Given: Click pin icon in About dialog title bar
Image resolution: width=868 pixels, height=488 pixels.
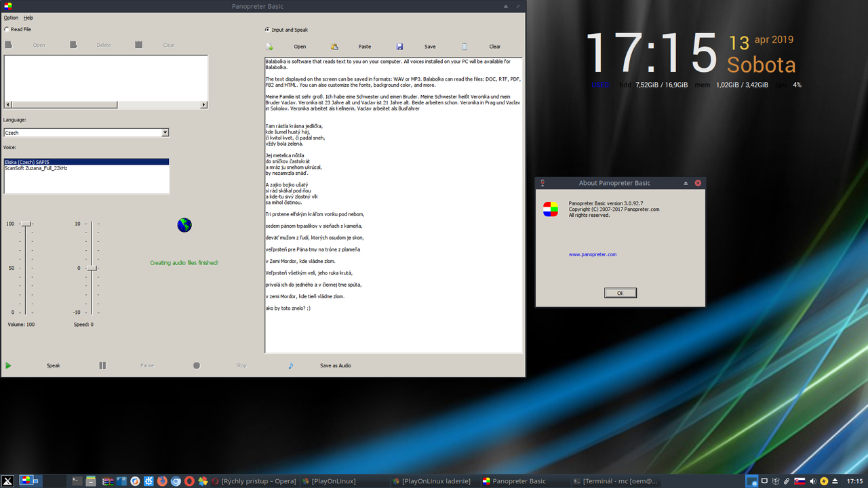Looking at the screenshot, I should [542, 183].
